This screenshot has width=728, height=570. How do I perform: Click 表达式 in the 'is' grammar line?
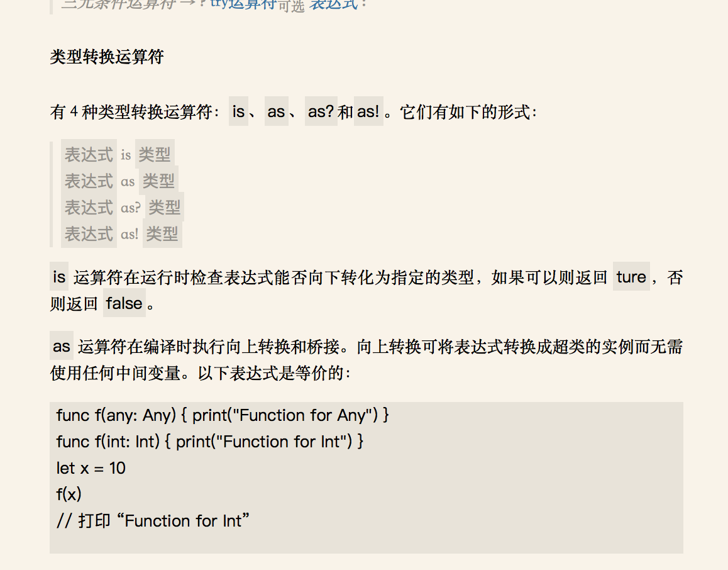89,154
